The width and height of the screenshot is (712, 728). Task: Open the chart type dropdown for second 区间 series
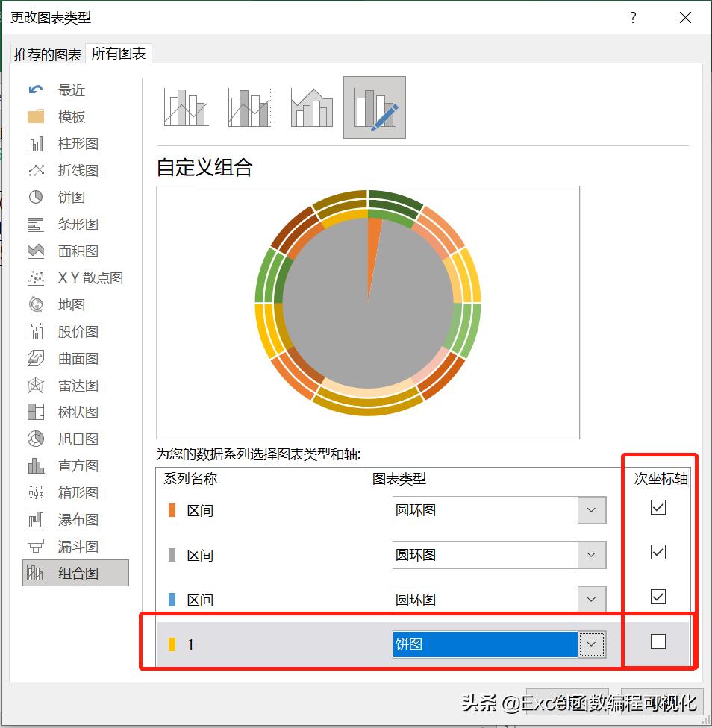[592, 555]
